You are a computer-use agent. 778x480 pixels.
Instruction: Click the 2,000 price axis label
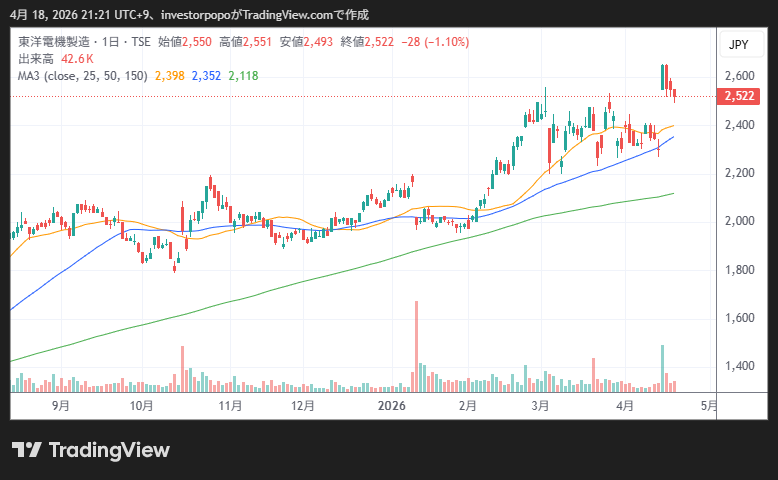click(x=740, y=221)
